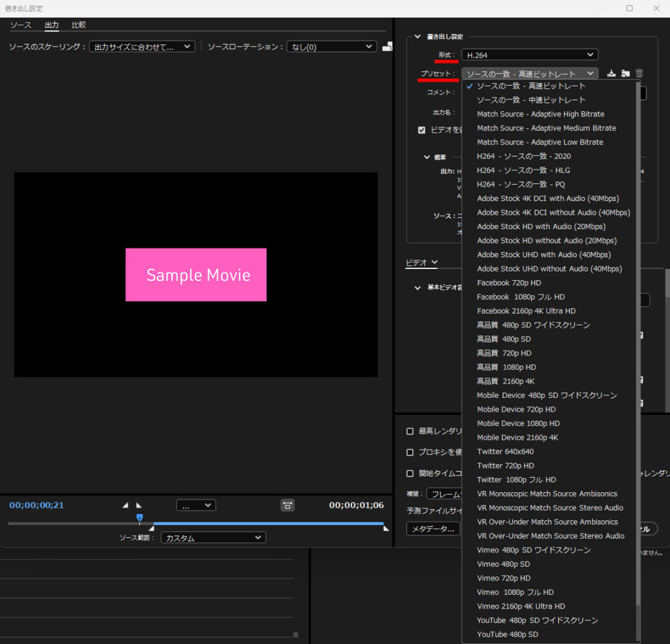Click the blue playhead on timeline
The width and height of the screenshot is (670, 644).
click(139, 518)
